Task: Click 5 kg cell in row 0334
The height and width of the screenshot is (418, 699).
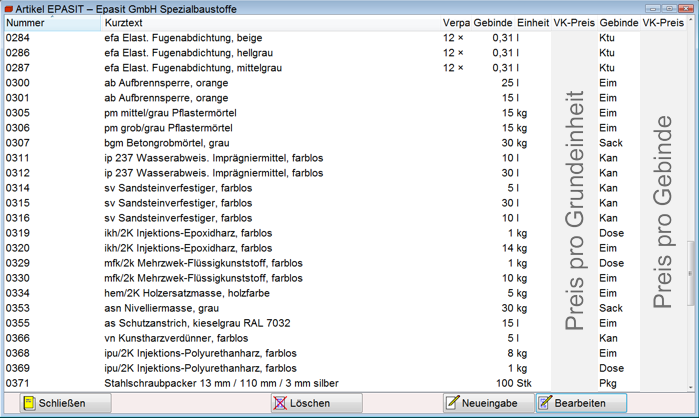Action: pyautogui.click(x=517, y=293)
